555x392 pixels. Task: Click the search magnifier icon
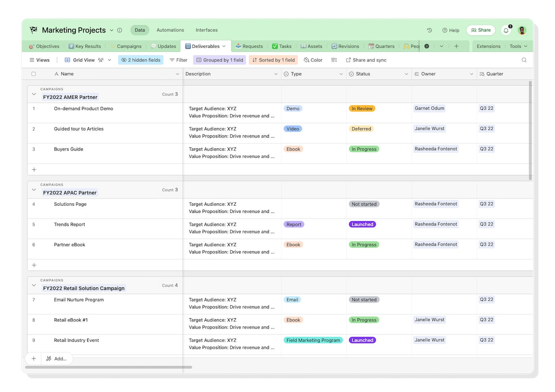(x=524, y=60)
